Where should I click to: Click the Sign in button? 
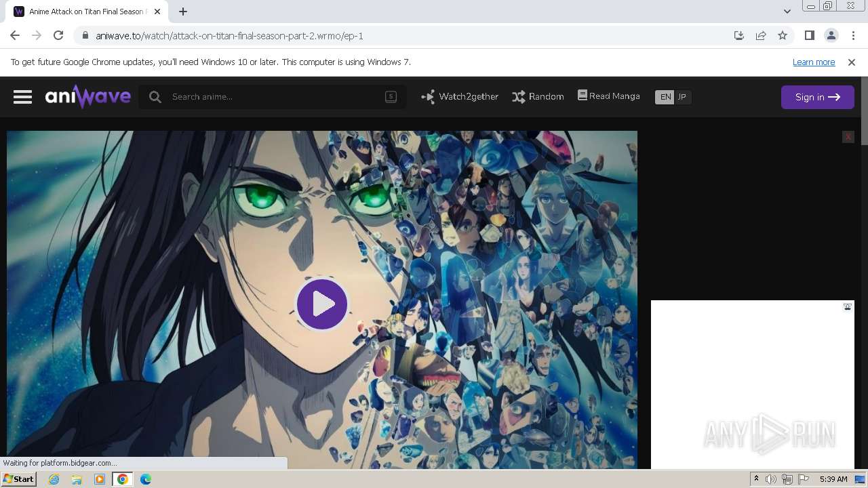tap(817, 97)
